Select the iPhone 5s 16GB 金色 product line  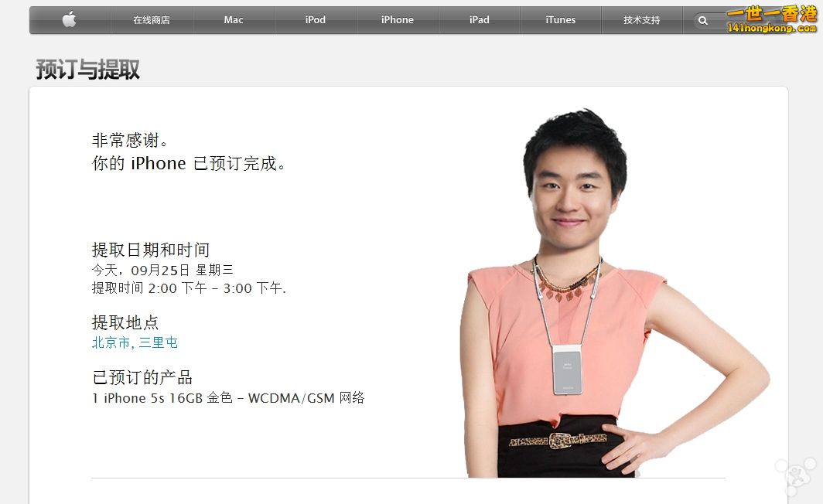(228, 398)
